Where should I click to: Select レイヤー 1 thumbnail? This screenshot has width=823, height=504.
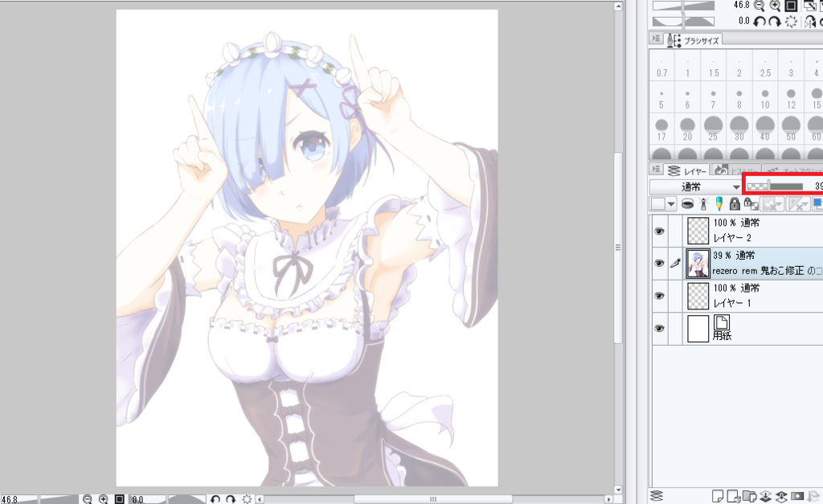(698, 296)
